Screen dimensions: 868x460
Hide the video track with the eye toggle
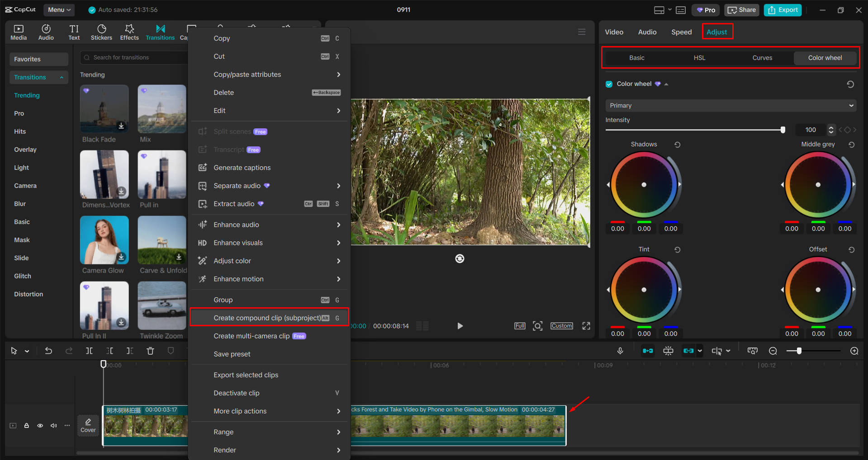pyautogui.click(x=40, y=426)
